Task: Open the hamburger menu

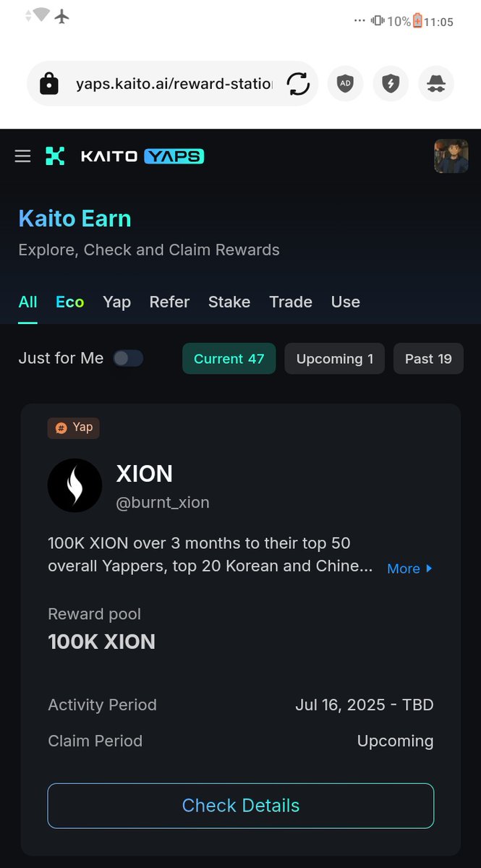Action: tap(23, 156)
